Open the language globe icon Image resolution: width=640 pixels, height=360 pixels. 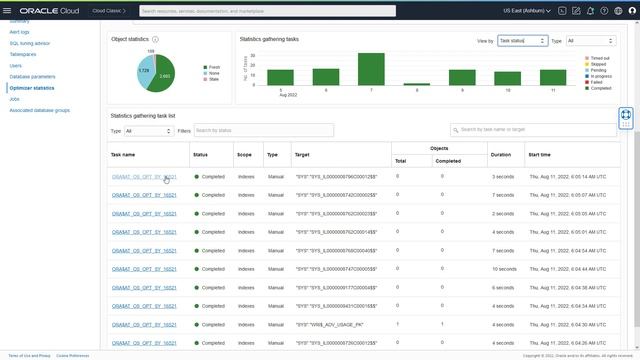tap(618, 11)
